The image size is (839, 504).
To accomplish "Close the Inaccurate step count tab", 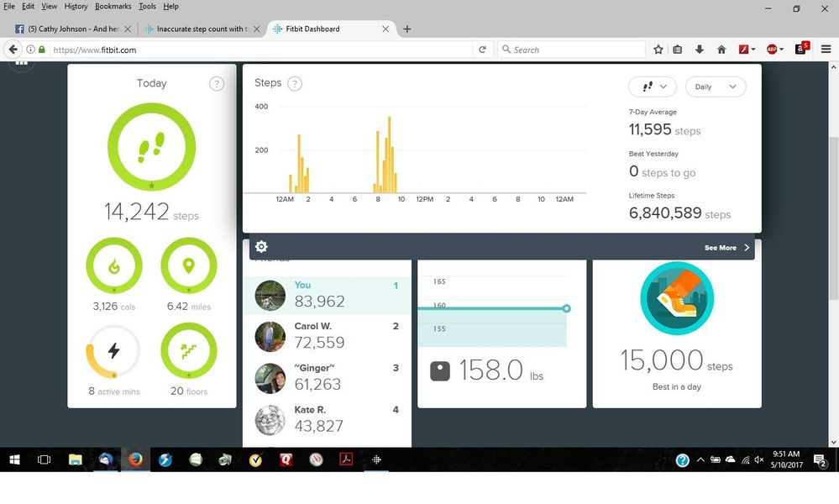I will 256,29.
